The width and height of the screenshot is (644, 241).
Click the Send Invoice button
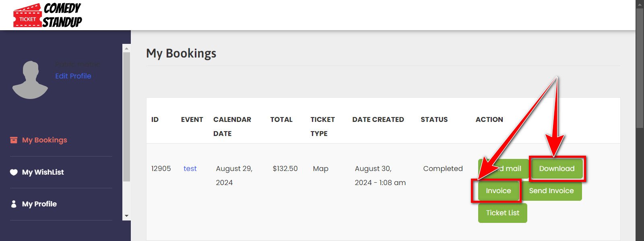pyautogui.click(x=551, y=191)
